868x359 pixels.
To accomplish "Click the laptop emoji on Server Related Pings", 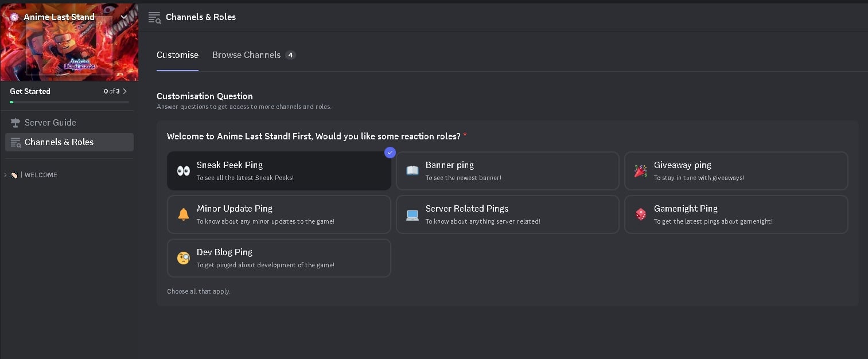I will pyautogui.click(x=412, y=214).
